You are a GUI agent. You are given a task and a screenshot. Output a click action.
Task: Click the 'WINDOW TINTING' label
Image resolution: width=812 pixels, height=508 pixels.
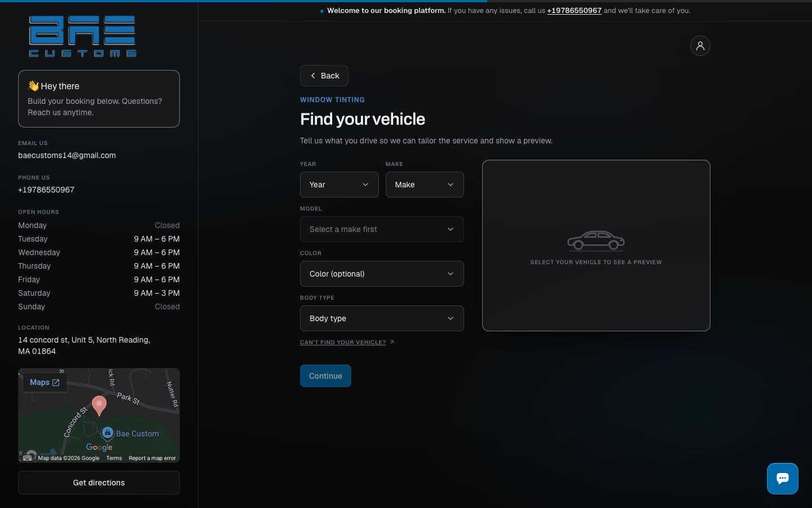(x=332, y=100)
